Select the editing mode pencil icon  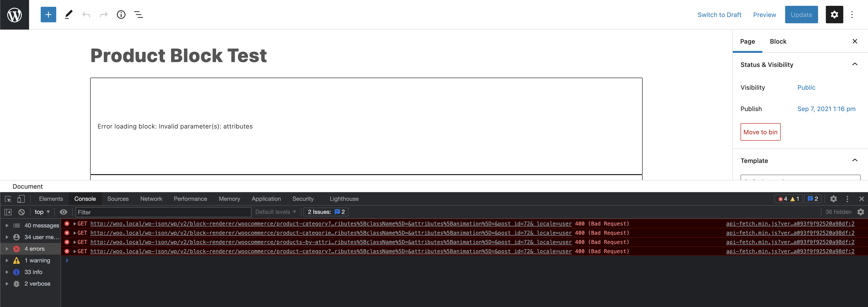point(69,15)
